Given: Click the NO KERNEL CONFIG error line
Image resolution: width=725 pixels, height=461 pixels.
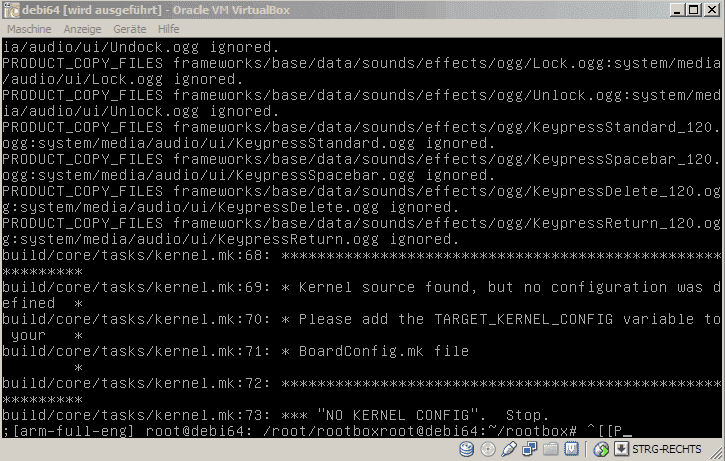Looking at the screenshot, I should pyautogui.click(x=276, y=415).
